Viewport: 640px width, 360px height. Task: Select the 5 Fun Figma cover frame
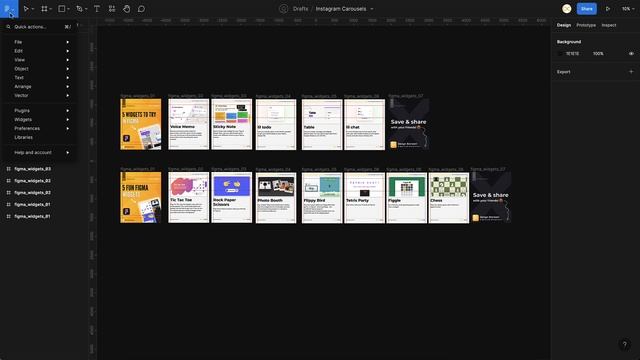[141, 198]
